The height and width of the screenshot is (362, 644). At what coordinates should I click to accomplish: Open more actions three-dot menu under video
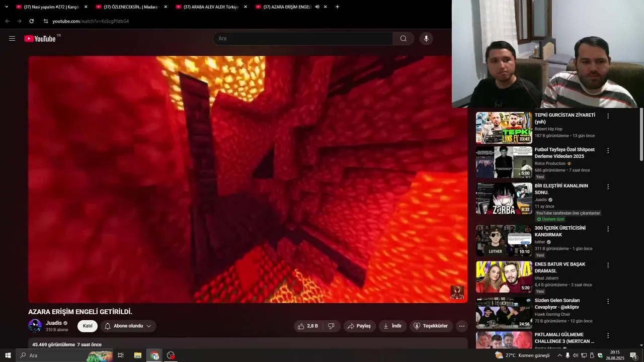pyautogui.click(x=461, y=326)
